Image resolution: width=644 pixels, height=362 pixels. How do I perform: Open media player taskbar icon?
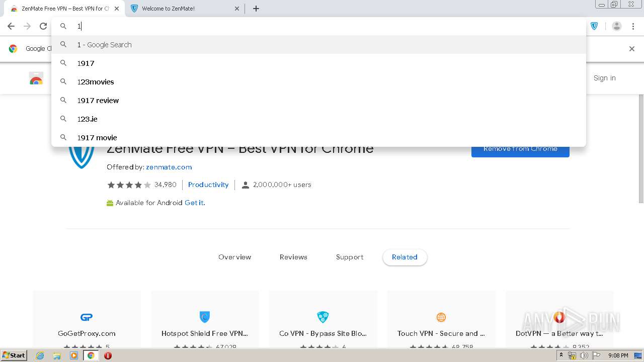tap(74, 355)
